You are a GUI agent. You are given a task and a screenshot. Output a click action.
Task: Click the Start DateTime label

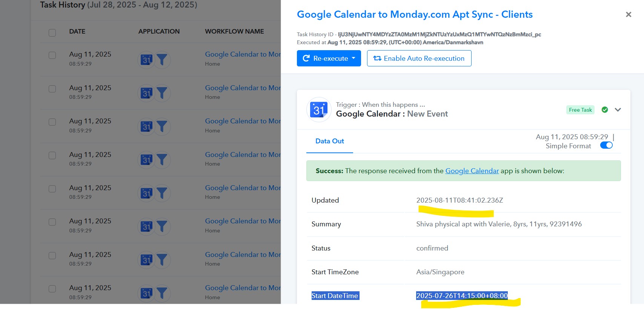click(335, 296)
